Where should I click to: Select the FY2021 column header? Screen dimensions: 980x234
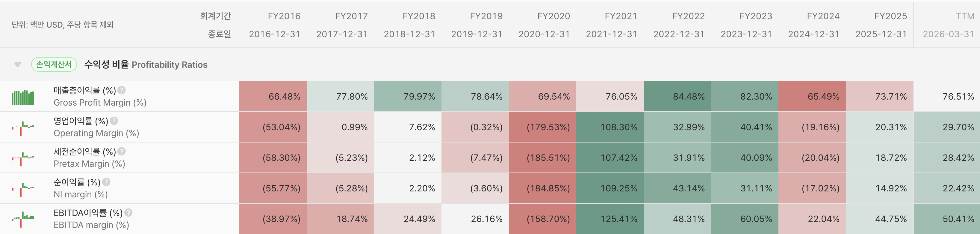point(611,25)
